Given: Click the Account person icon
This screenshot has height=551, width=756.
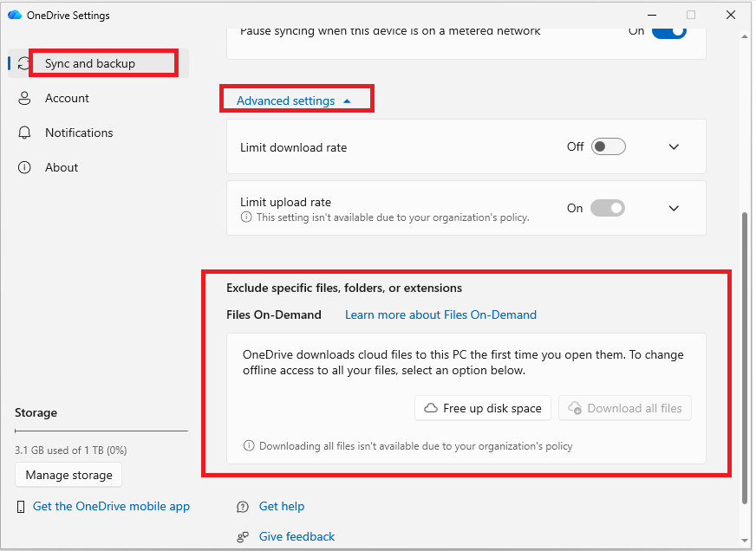Looking at the screenshot, I should (24, 98).
